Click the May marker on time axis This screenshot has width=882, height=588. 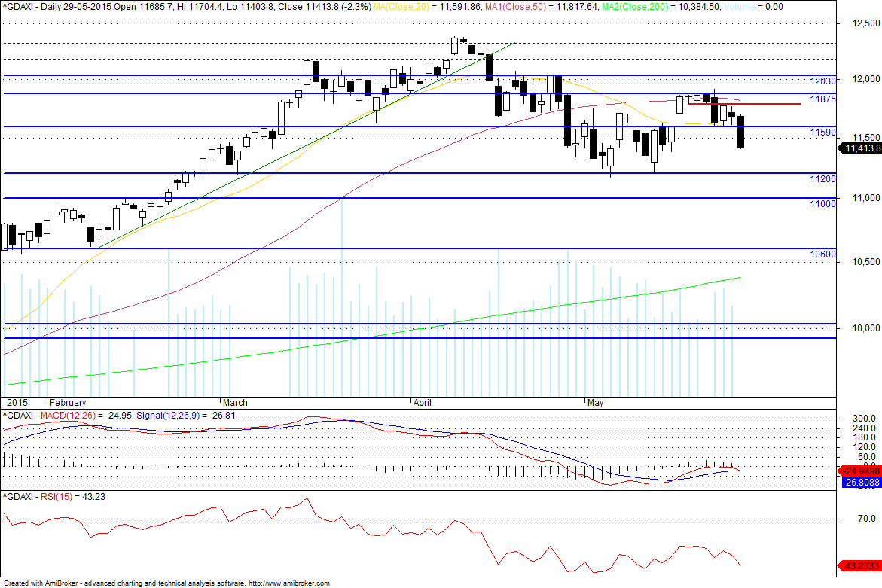[595, 403]
